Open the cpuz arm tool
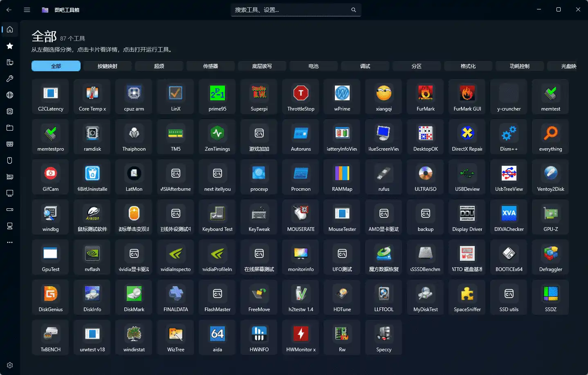This screenshot has height=375, width=588. (x=134, y=97)
